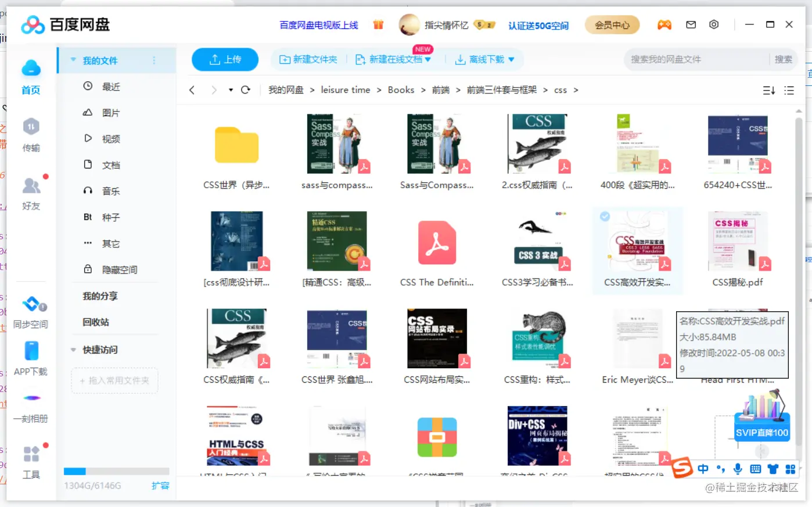Screen dimensions: 812x507
Task: Click the Sogou input method S icon
Action: [x=682, y=469]
